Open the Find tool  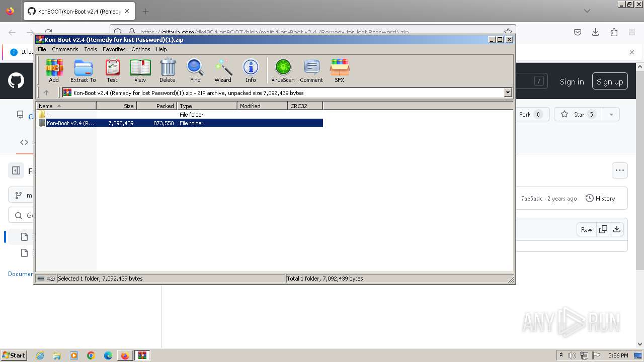pos(195,70)
